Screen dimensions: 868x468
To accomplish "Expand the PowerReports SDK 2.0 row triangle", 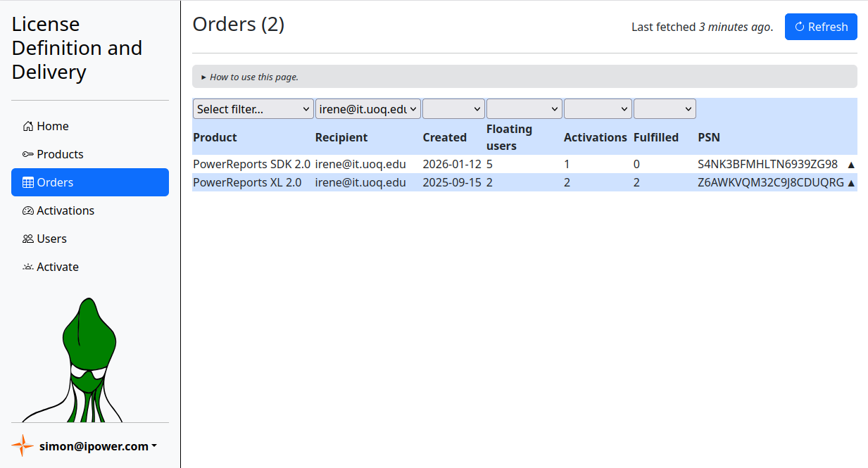I will tap(850, 165).
